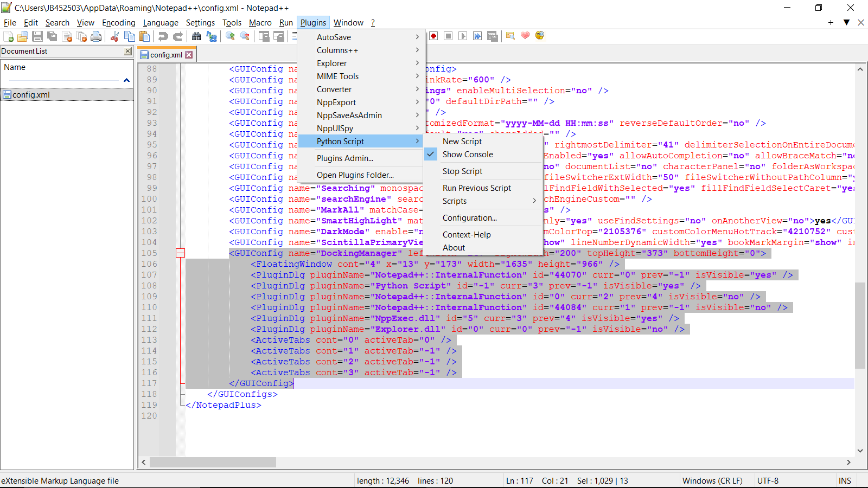
Task: Click the add new tab plus button
Action: 831,22
